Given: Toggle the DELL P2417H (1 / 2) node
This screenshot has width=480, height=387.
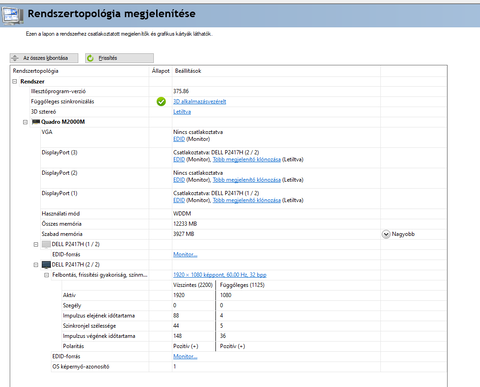Looking at the screenshot, I should pos(36,244).
